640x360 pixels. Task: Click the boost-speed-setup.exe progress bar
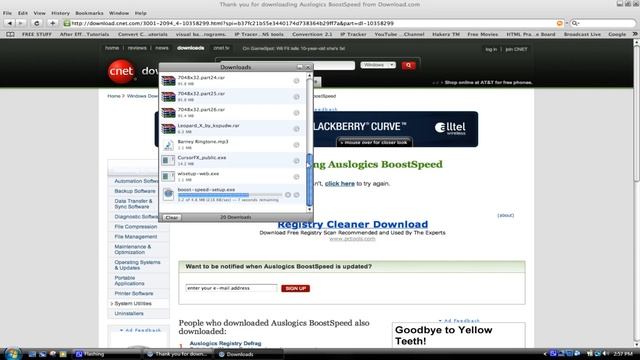(230, 195)
